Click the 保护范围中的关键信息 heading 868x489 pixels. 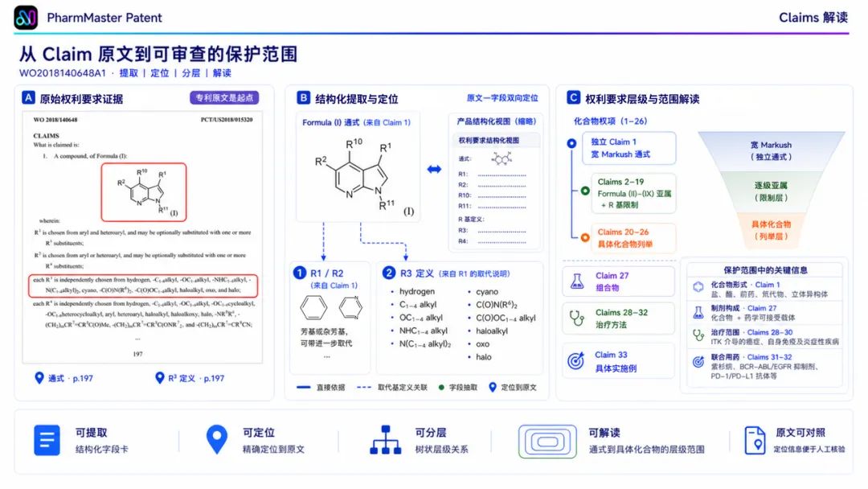pyautogui.click(x=766, y=270)
